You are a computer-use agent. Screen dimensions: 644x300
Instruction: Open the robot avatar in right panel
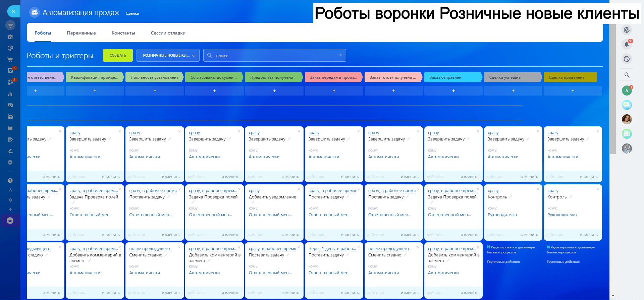627,148
